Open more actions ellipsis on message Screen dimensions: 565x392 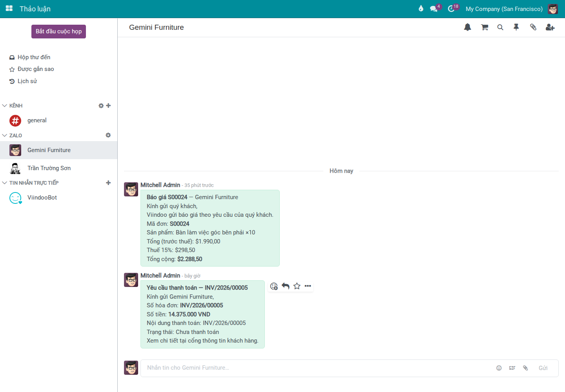pos(308,286)
